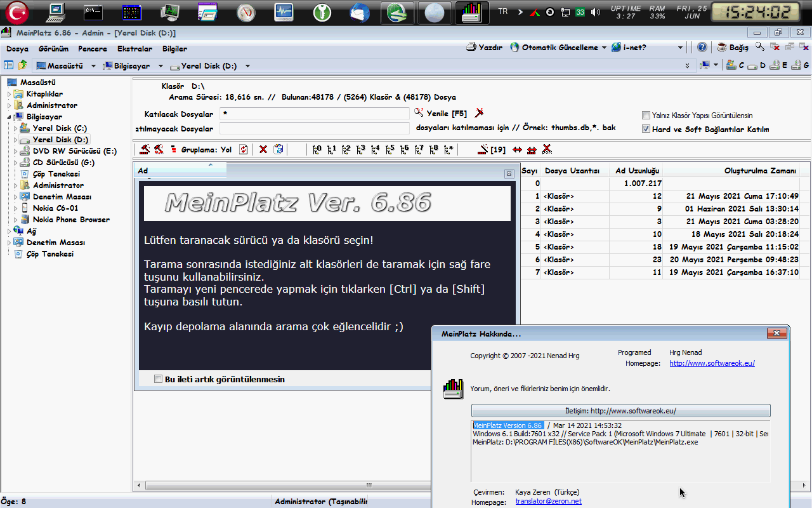Toggle the folder tree panel icon

9,65
